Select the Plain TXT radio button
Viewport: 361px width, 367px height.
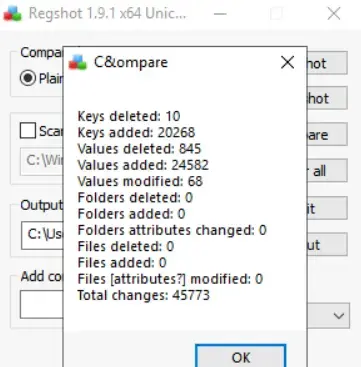28,78
